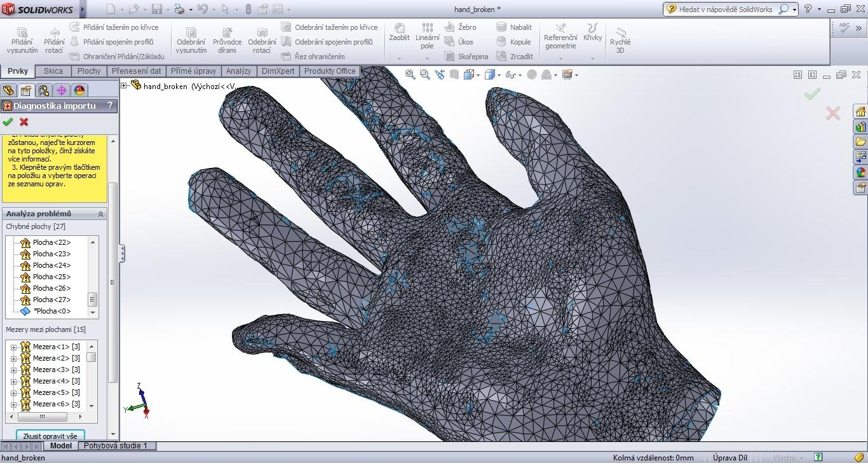
Task: Click Zkusit opravit vše button
Action: (50, 436)
